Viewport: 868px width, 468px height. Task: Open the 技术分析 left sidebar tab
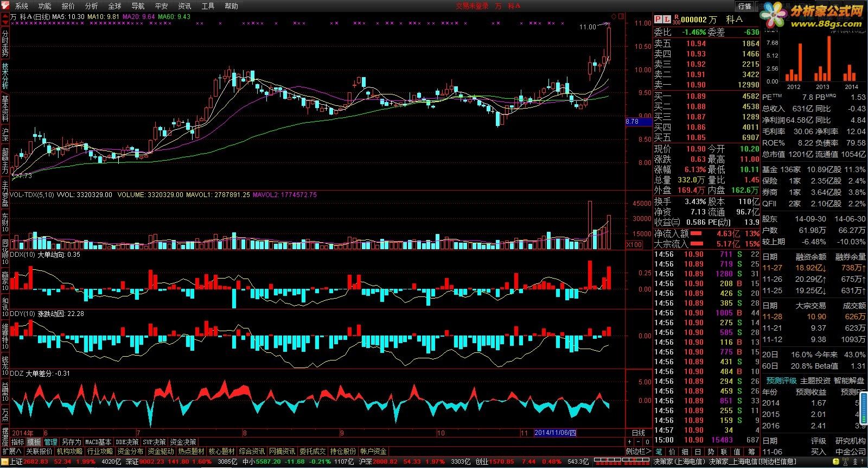click(5, 76)
